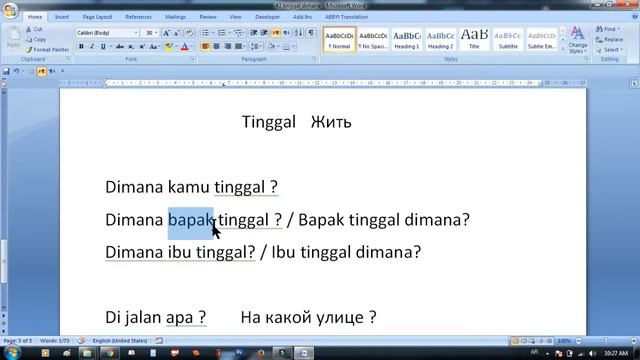640x360 pixels.
Task: Click the Grow Font icon
Action: 166,33
